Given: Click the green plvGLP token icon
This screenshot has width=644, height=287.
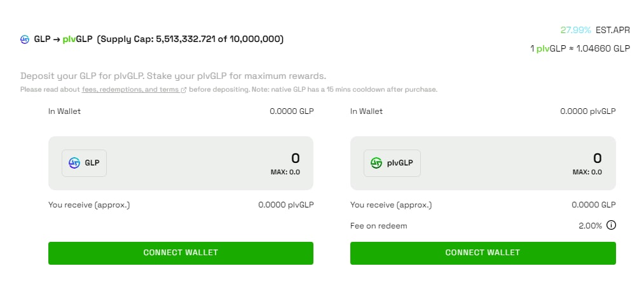Looking at the screenshot, I should 376,163.
